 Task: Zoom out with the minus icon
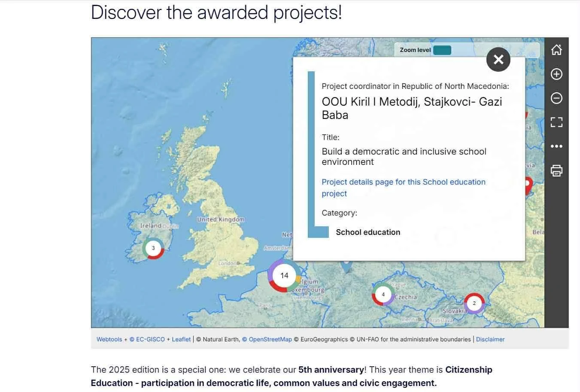[556, 98]
